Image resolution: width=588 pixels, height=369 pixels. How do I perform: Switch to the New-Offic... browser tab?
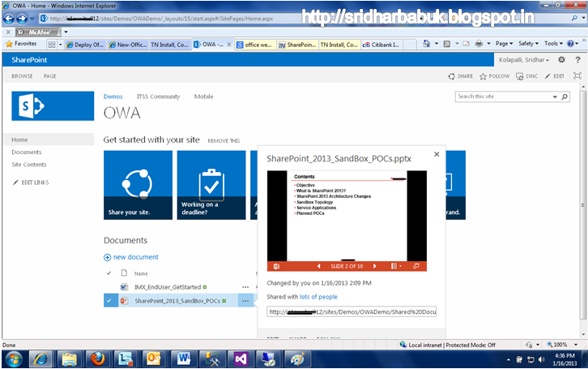click(128, 45)
